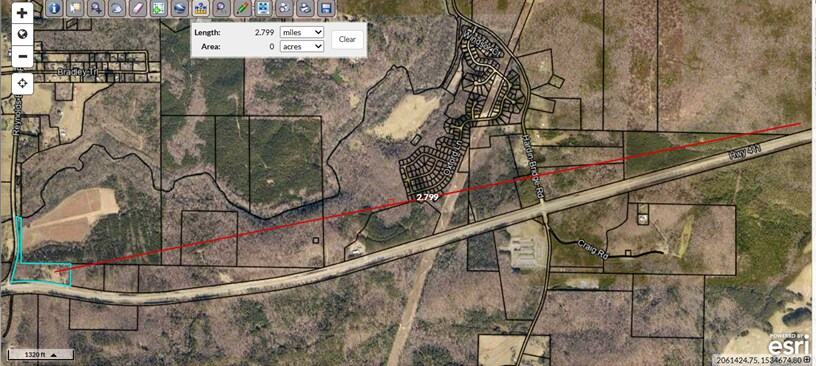The height and width of the screenshot is (366, 816).
Task: Click the coordinates expand plus icon
Action: click(x=807, y=359)
